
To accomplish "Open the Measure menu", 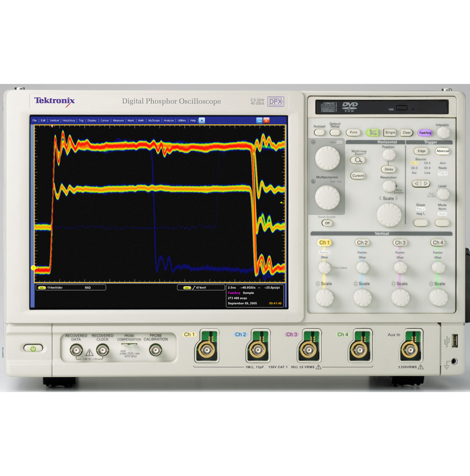I will [x=118, y=121].
